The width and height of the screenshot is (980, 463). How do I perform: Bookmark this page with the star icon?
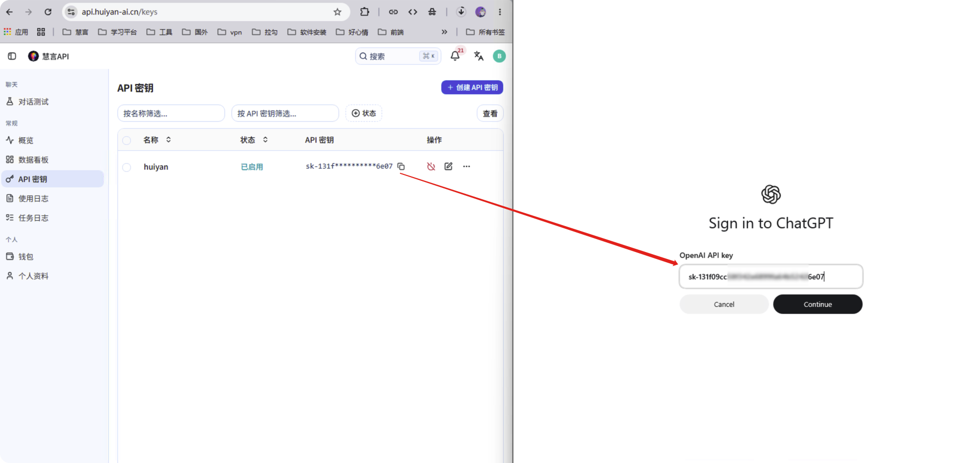(337, 12)
